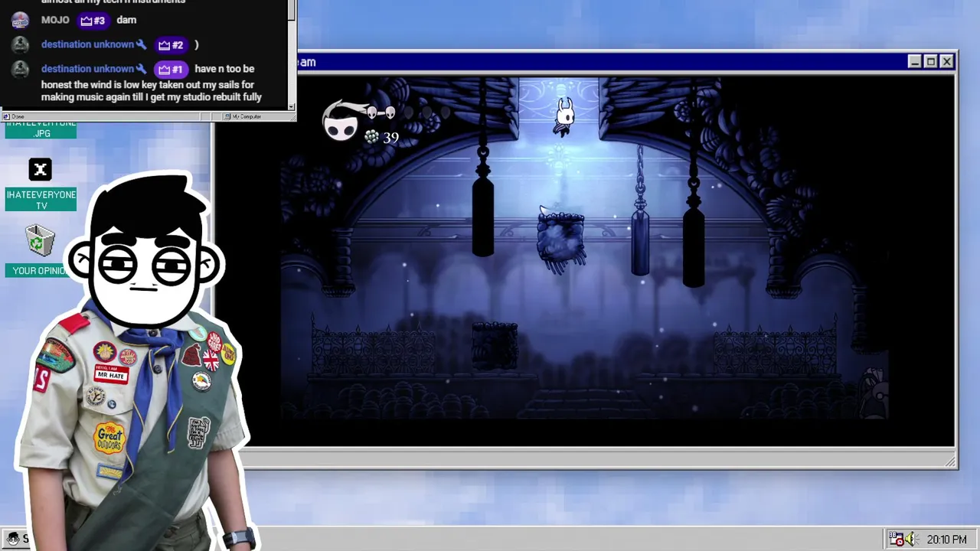Click the Start button on the taskbar
Image resolution: width=980 pixels, height=551 pixels.
[15, 539]
